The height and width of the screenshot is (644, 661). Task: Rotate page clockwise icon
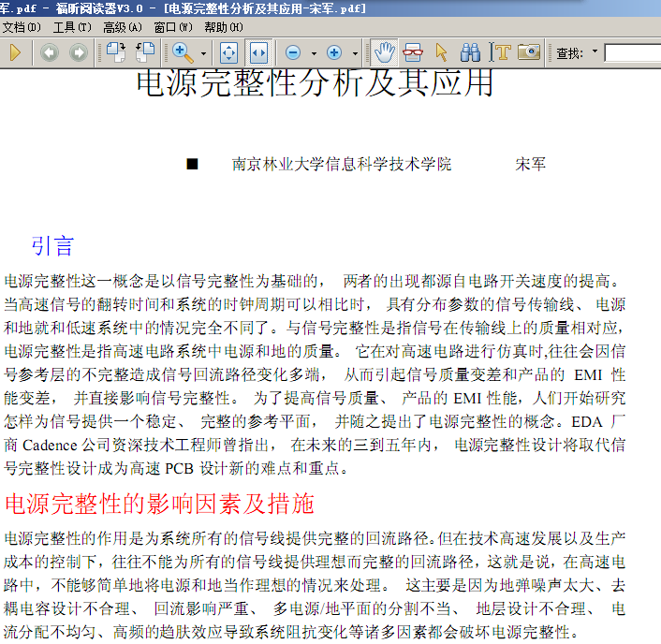(116, 52)
